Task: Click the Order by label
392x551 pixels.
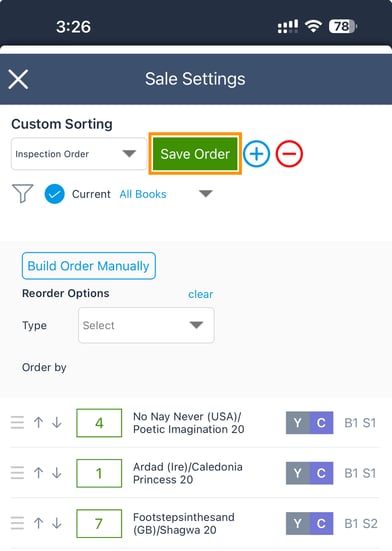Action: pos(44,368)
